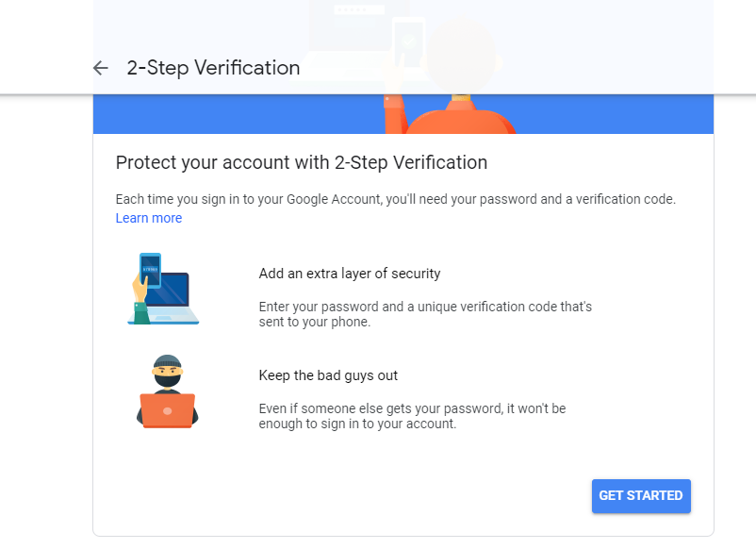Screen dimensions: 756x549
Task: Click the text about unique verification code
Action: (x=425, y=314)
